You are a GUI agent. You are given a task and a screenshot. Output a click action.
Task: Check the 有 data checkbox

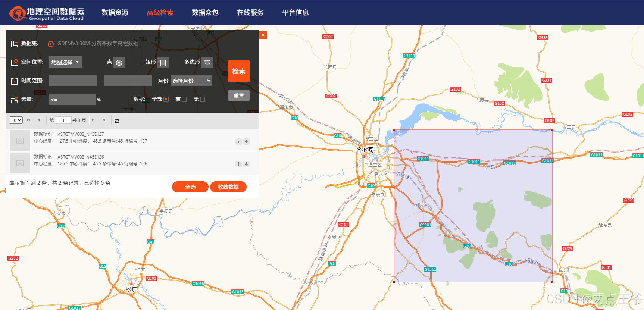[x=184, y=99]
